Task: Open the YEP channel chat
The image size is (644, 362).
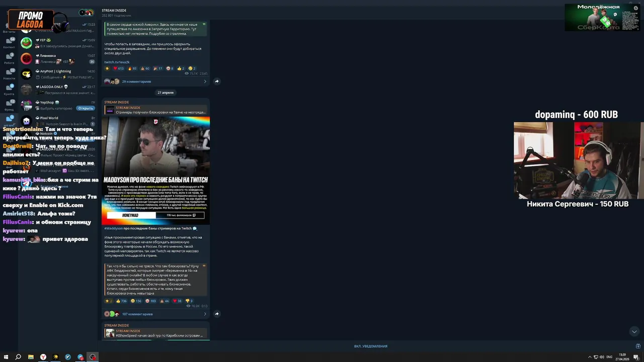Action: point(58,43)
